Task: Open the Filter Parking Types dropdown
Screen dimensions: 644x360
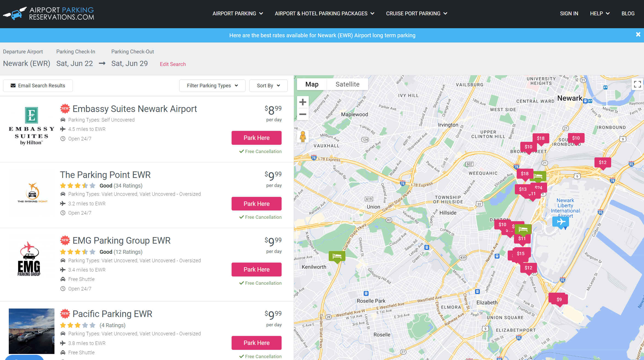Action: tap(212, 85)
